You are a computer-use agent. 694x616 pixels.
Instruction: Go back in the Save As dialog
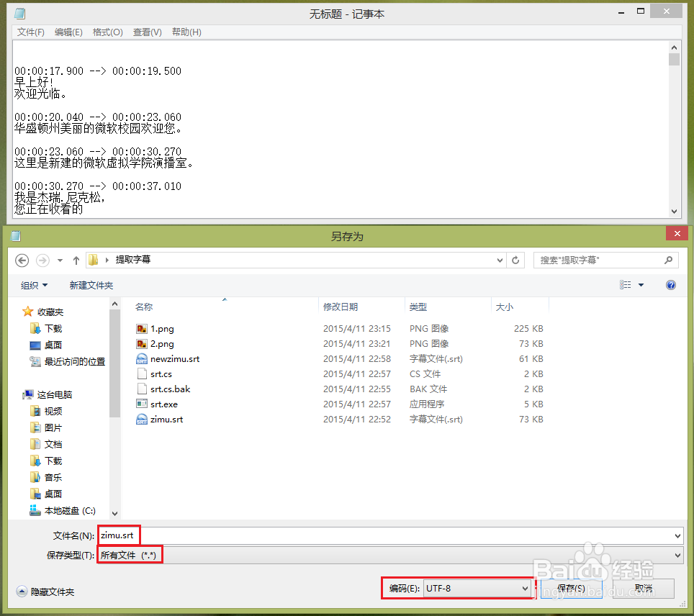22,261
